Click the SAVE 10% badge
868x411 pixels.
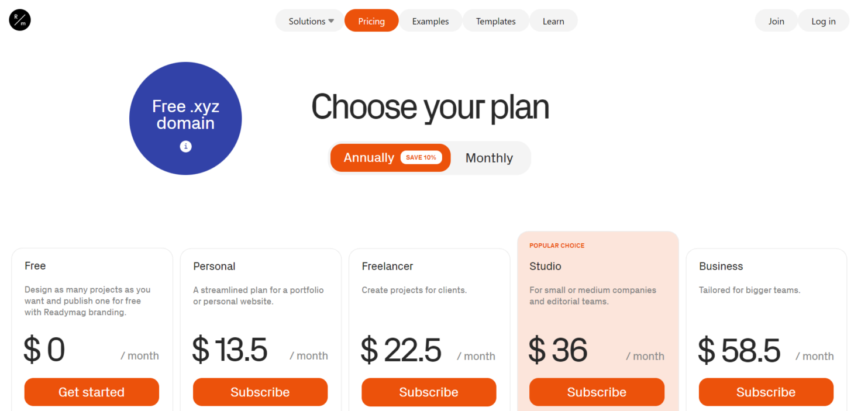421,157
